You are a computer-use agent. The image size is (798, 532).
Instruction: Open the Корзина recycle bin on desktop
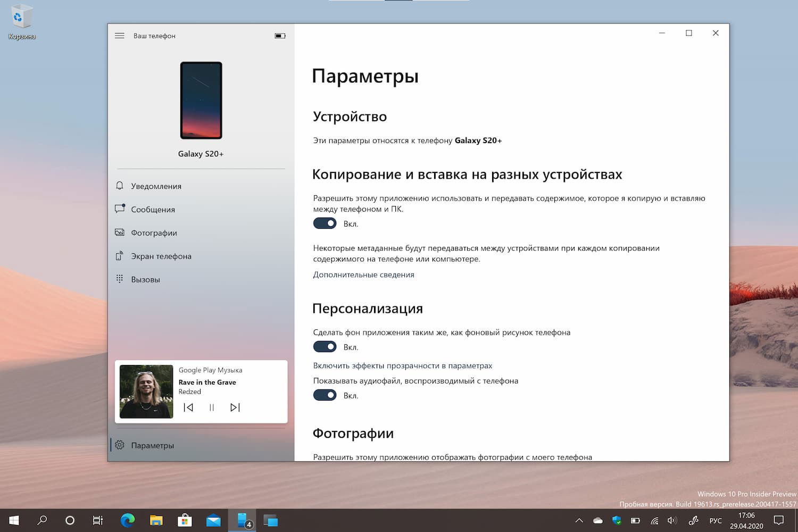(22, 23)
